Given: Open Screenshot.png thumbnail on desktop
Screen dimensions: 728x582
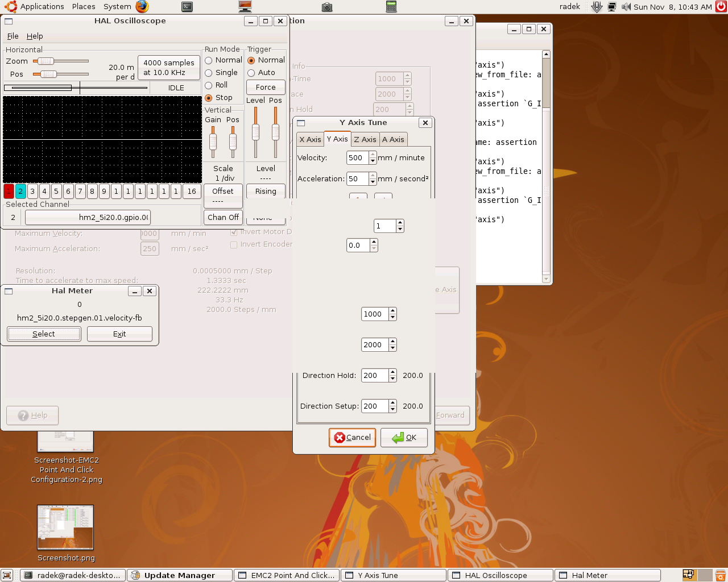Looking at the screenshot, I should coord(65,527).
